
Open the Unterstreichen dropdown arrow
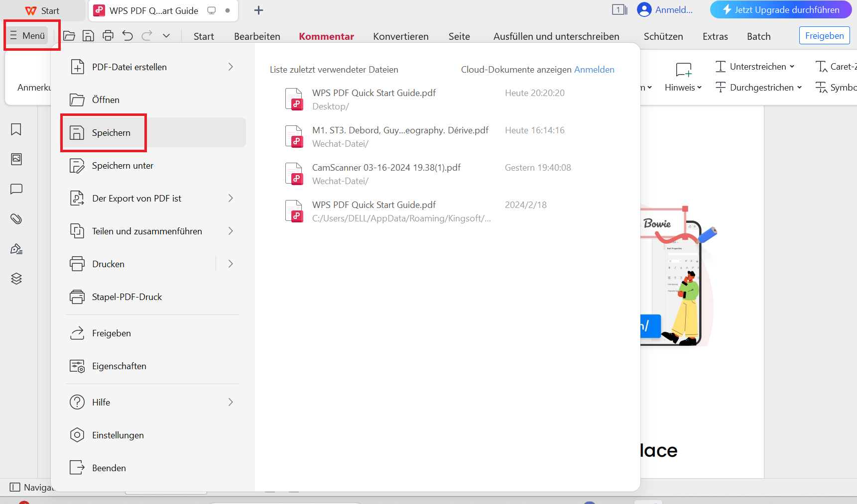pyautogui.click(x=792, y=67)
